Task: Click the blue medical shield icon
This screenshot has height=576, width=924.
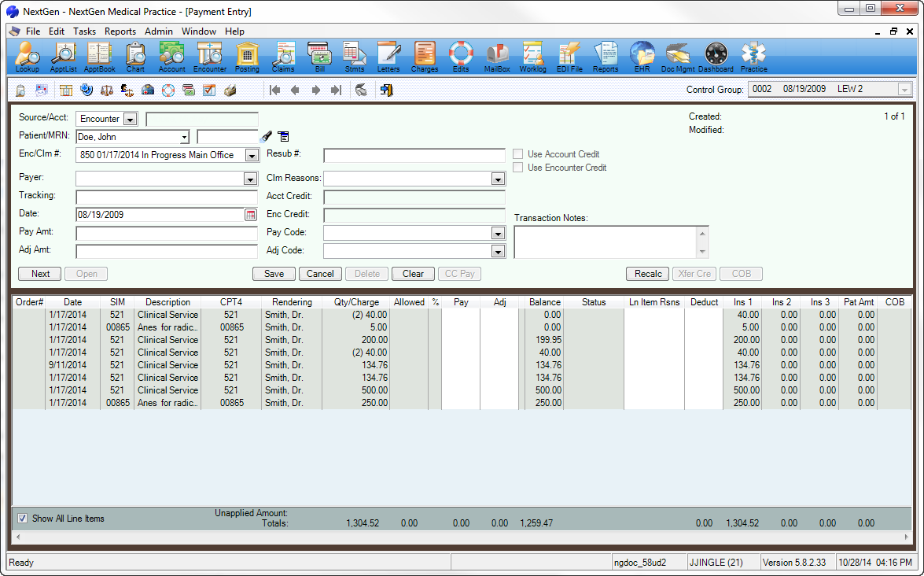Action: (87, 90)
